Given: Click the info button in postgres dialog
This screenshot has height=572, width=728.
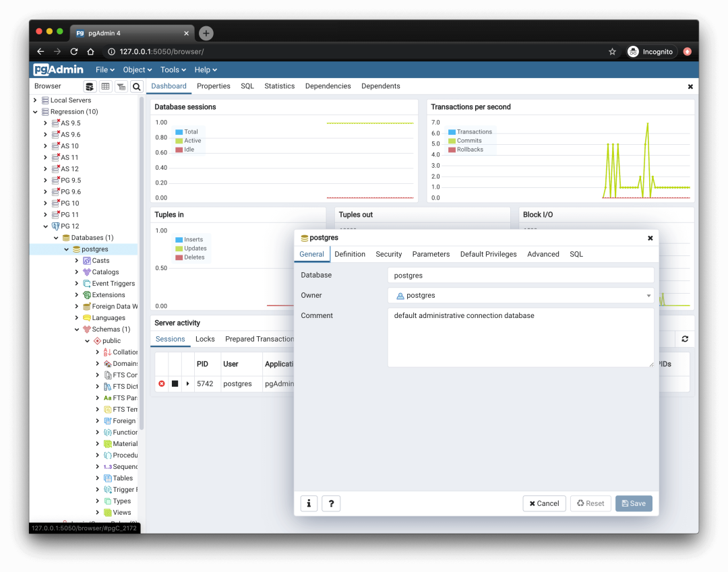Looking at the screenshot, I should point(309,503).
